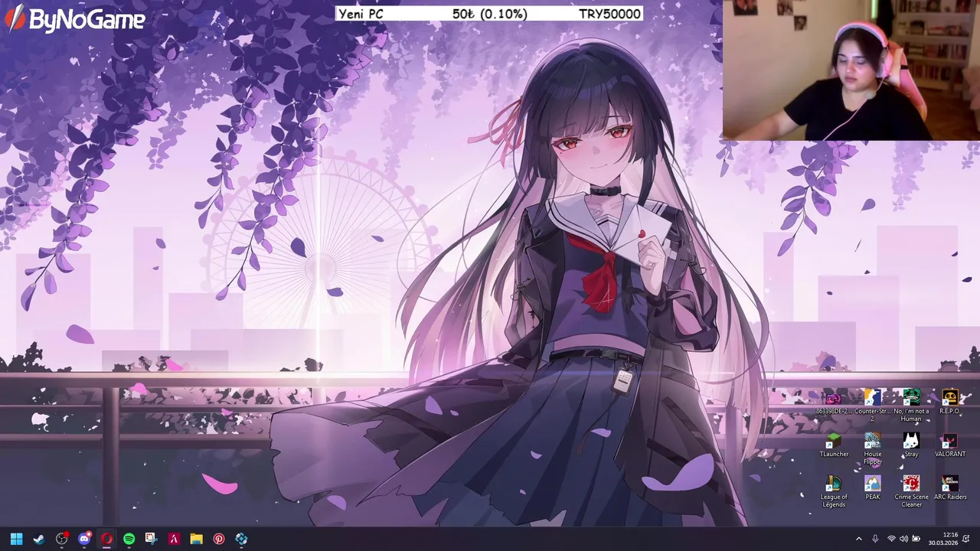Expand the hidden system tray icons

[858, 539]
